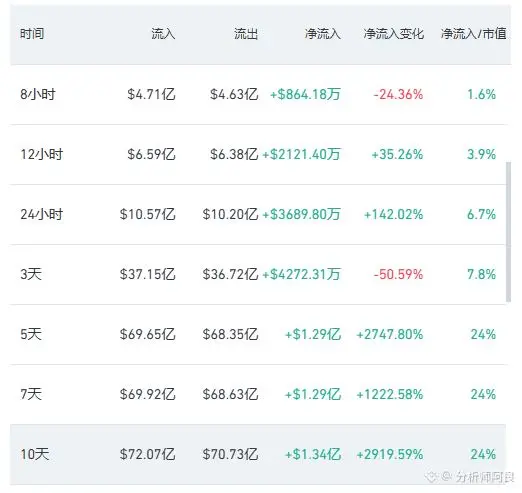Click the 净流入变化 column header
This screenshot has height=493, width=522.
[393, 34]
